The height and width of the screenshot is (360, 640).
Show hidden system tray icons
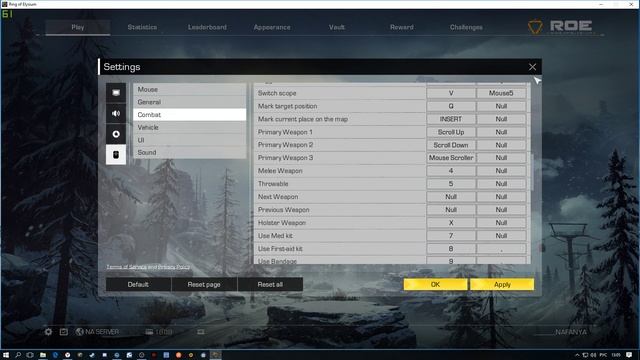[577, 355]
